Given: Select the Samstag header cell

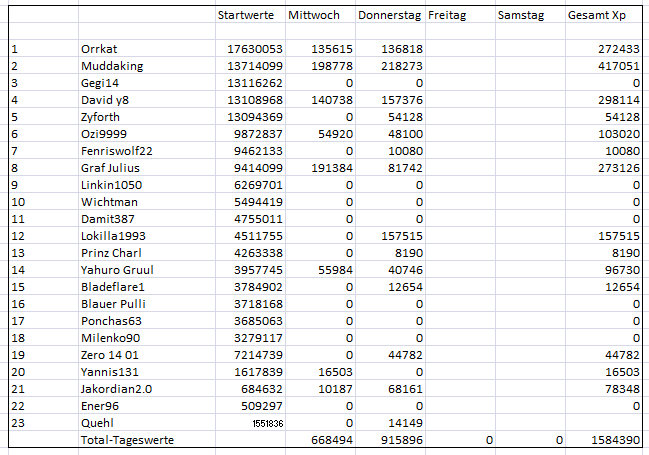Looking at the screenshot, I should tap(530, 14).
